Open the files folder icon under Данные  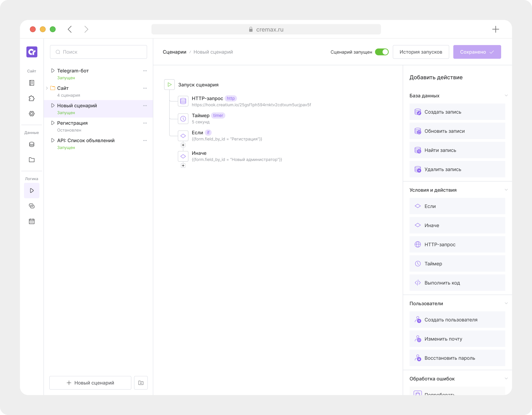[32, 160]
